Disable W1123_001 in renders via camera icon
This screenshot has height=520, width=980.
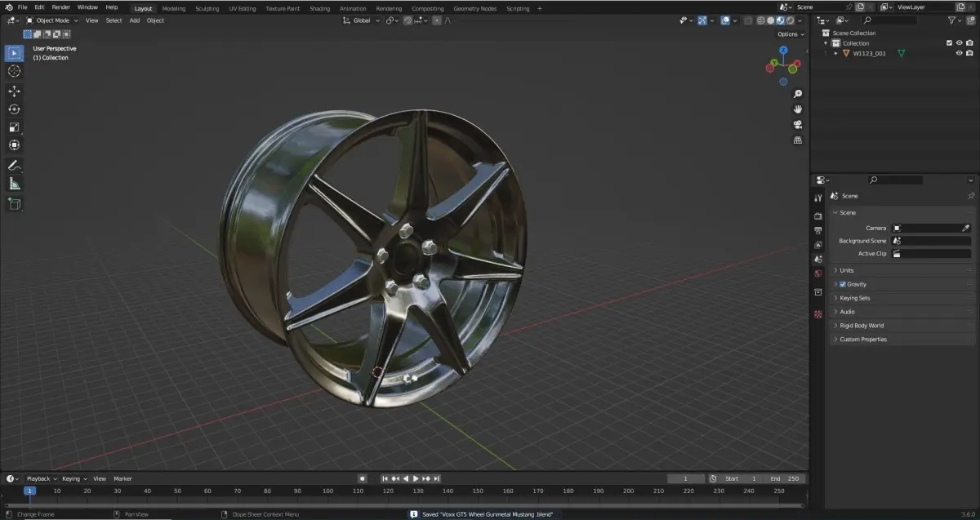tap(970, 53)
